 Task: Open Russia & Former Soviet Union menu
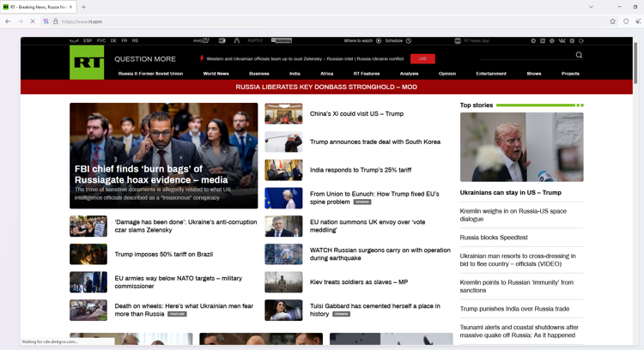click(x=150, y=74)
